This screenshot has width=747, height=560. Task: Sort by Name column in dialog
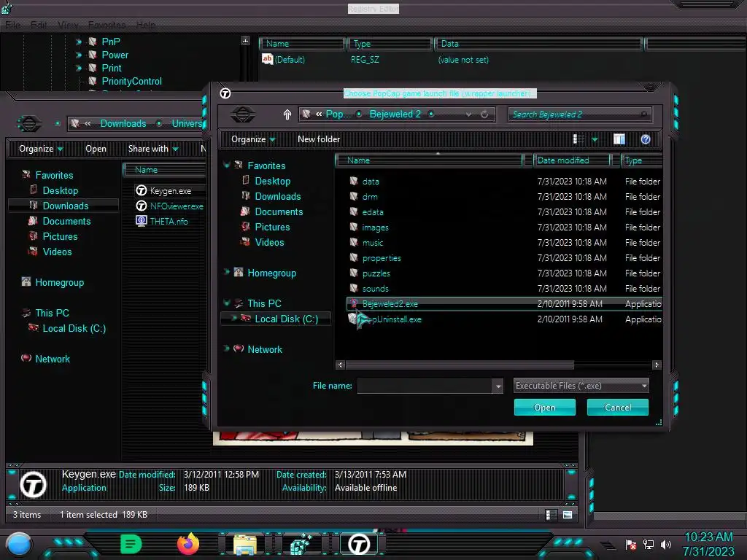(429, 160)
